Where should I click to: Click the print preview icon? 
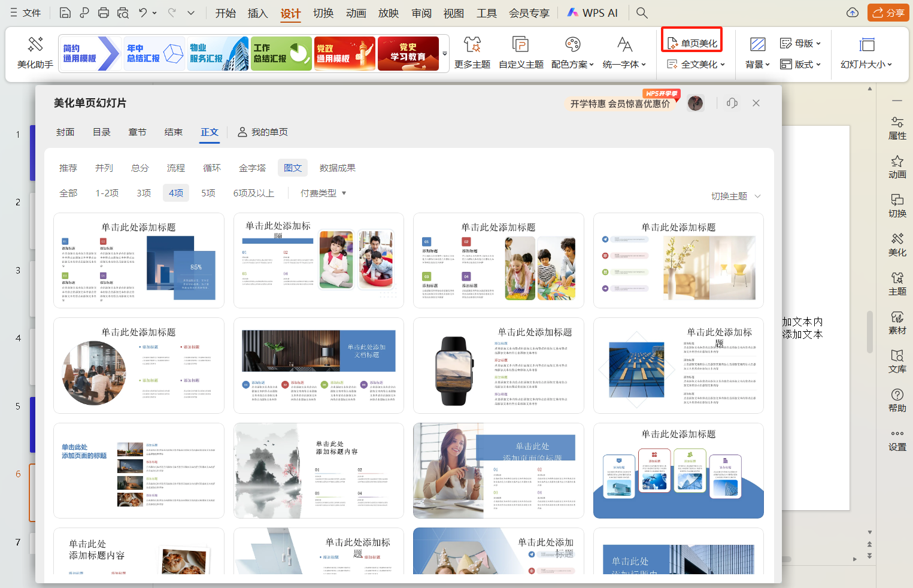pos(123,13)
